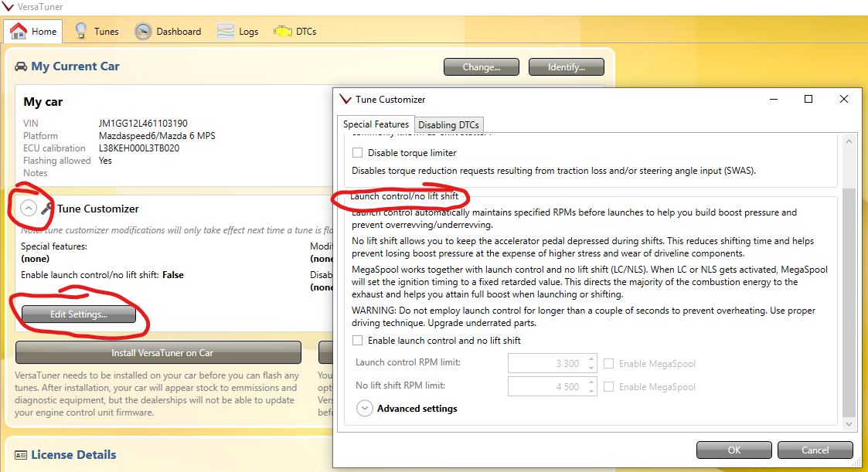This screenshot has width=868, height=472.
Task: Click VersaTuner logo in the main title bar
Action: pyautogui.click(x=8, y=7)
